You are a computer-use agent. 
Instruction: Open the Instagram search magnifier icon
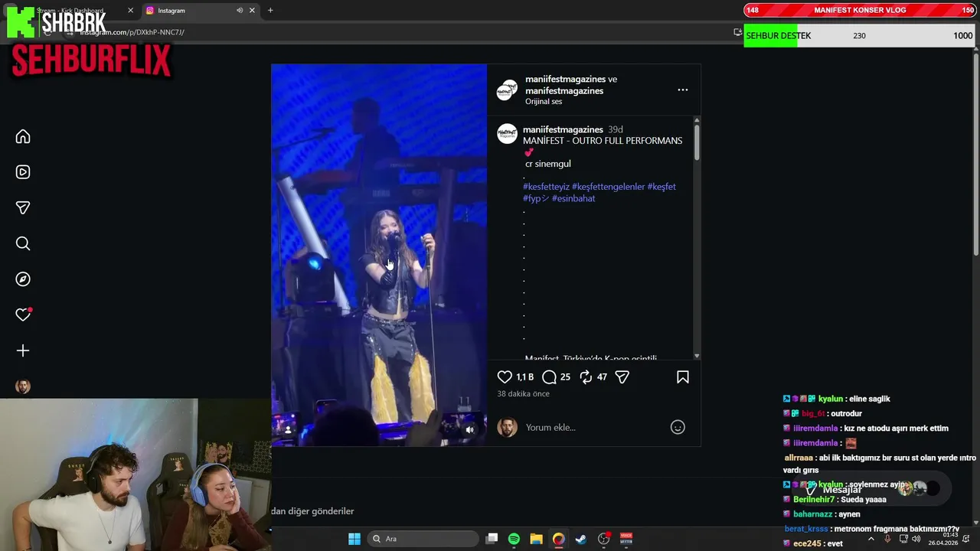[23, 243]
